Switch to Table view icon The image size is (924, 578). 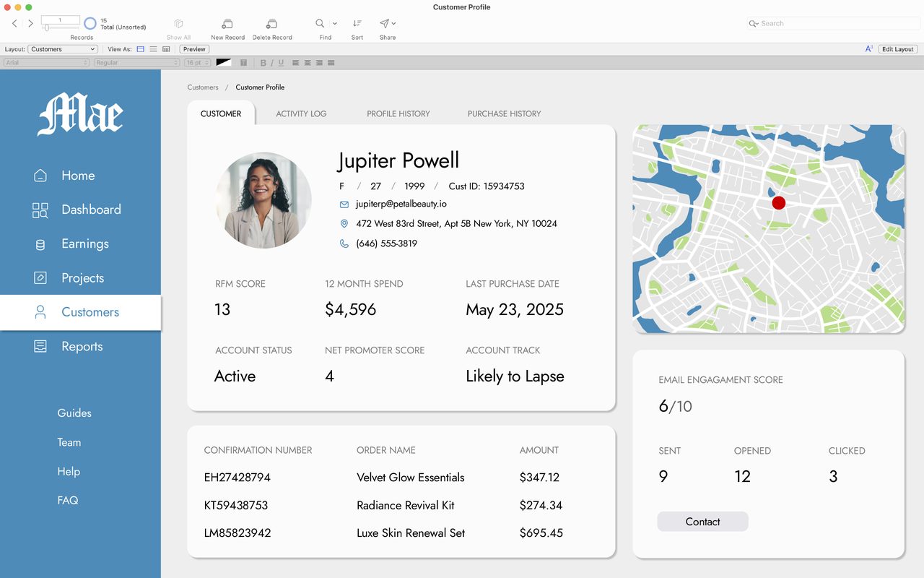click(166, 49)
